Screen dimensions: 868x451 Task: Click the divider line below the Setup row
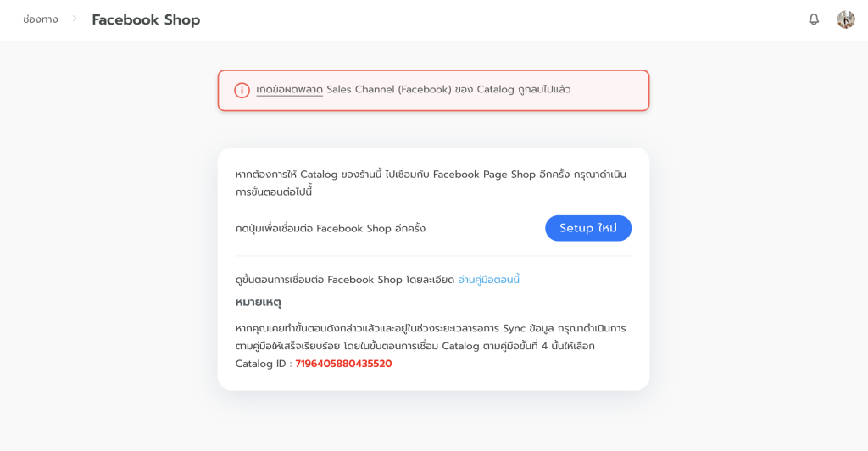[433, 256]
